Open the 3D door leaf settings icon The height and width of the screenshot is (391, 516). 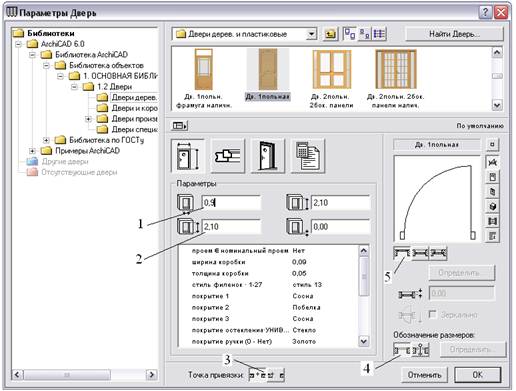click(268, 156)
